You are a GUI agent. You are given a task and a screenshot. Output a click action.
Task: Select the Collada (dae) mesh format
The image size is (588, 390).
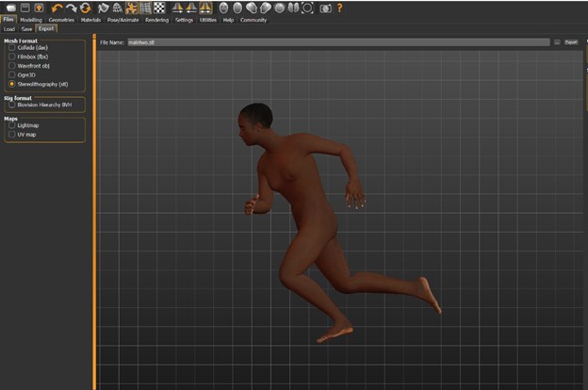click(12, 48)
